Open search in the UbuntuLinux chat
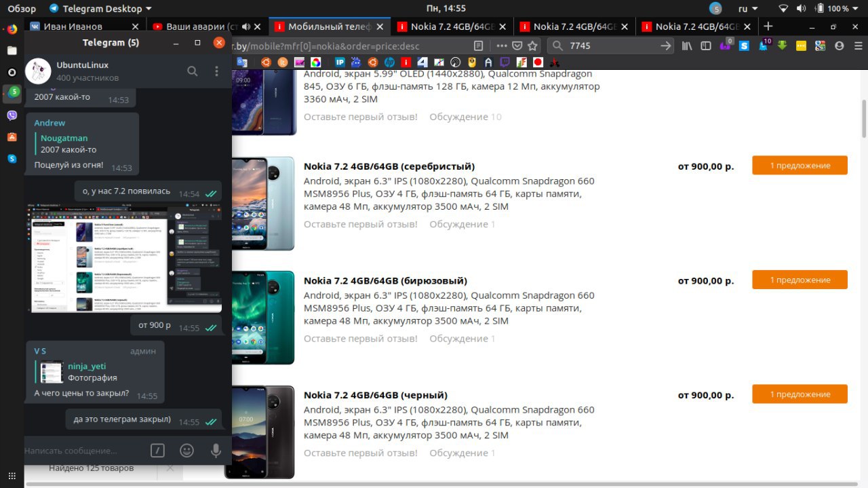 pyautogui.click(x=193, y=71)
